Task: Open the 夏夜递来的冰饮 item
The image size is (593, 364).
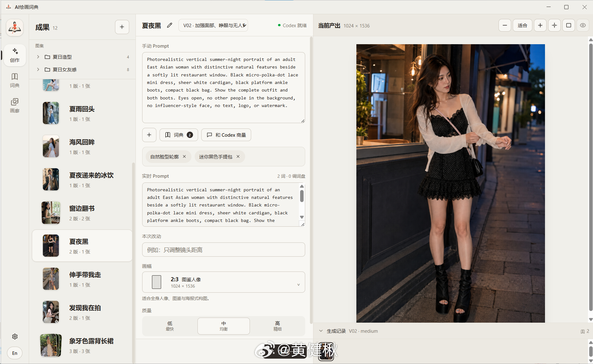Action: click(82, 179)
